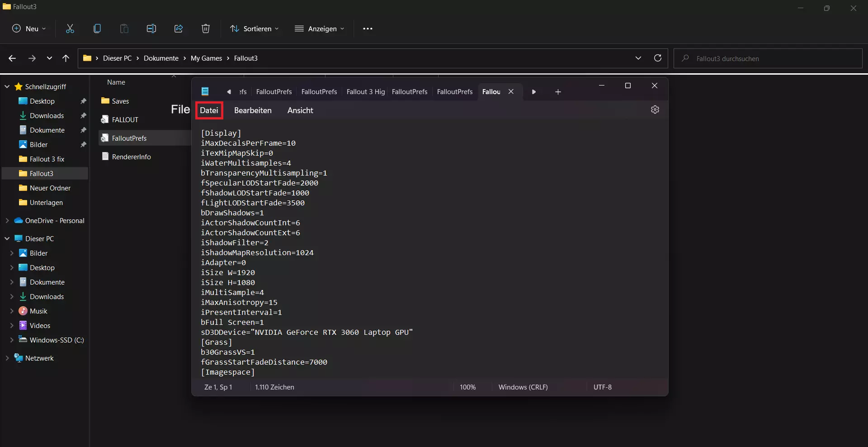
Task: Expand the Netzwerk tree node
Action: click(7, 358)
